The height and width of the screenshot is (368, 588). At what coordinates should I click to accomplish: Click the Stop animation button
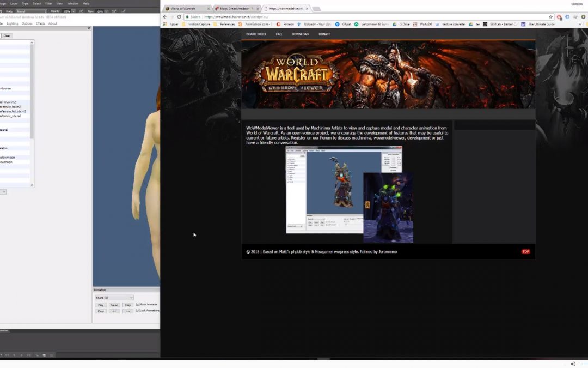[127, 305]
